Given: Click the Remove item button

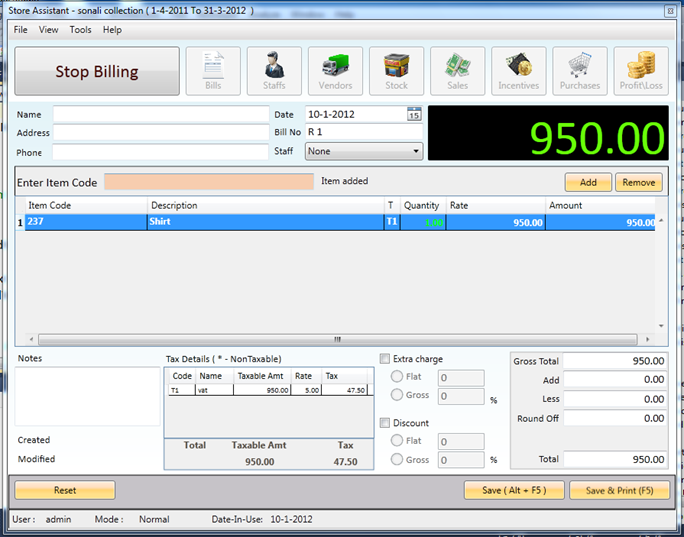Looking at the screenshot, I should pos(639,182).
